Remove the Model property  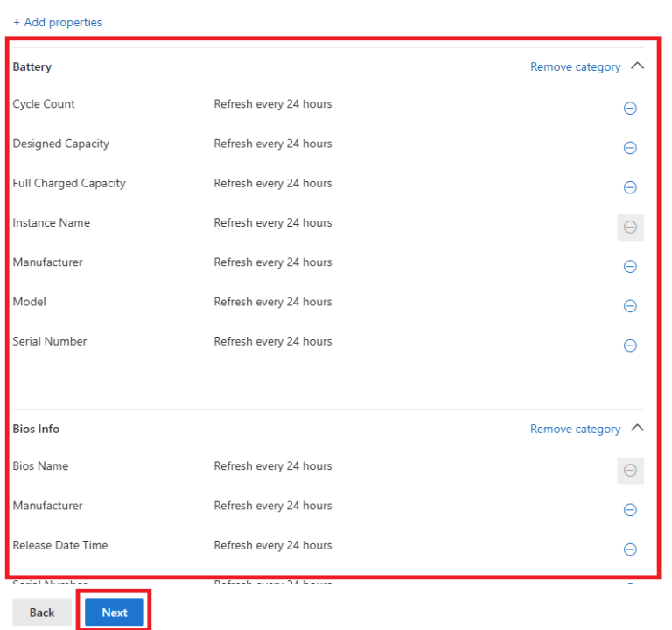pyautogui.click(x=630, y=306)
